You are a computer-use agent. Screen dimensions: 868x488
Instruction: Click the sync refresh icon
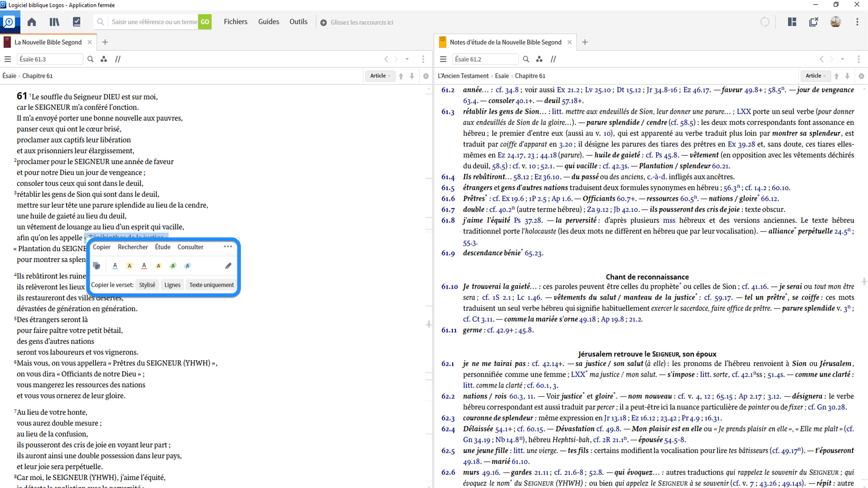point(765,22)
